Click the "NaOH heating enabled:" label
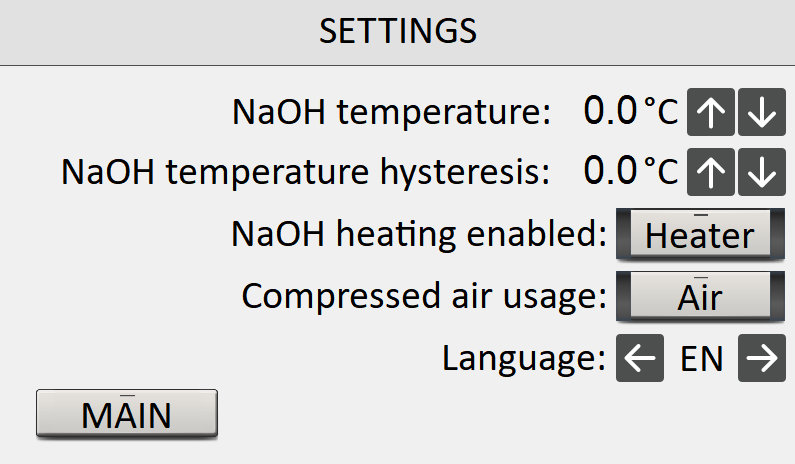 tap(420, 235)
